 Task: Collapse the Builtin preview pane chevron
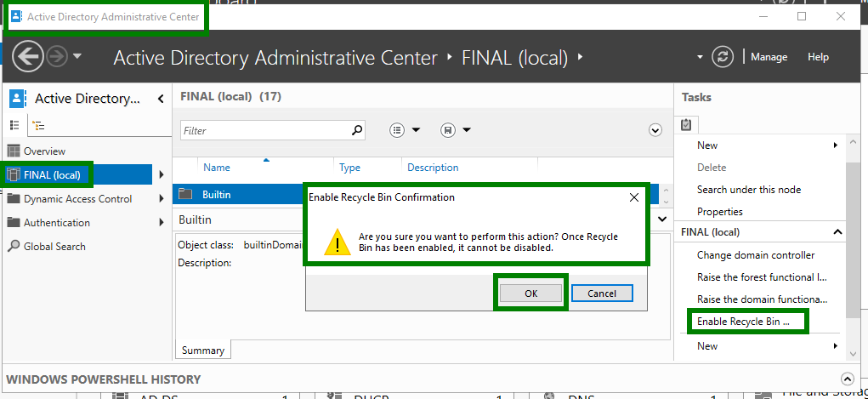(x=662, y=219)
